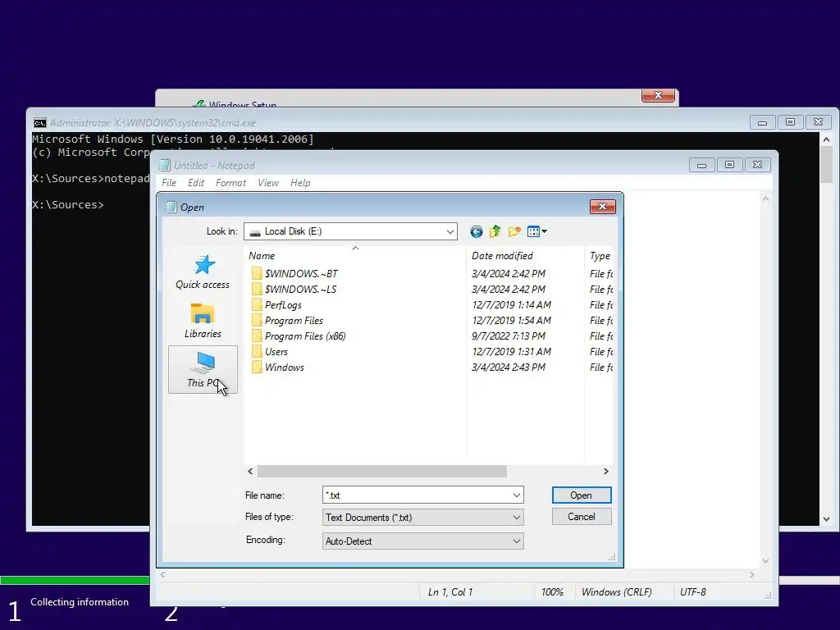840x630 pixels.
Task: Minimize the Notepad window
Action: [x=702, y=165]
